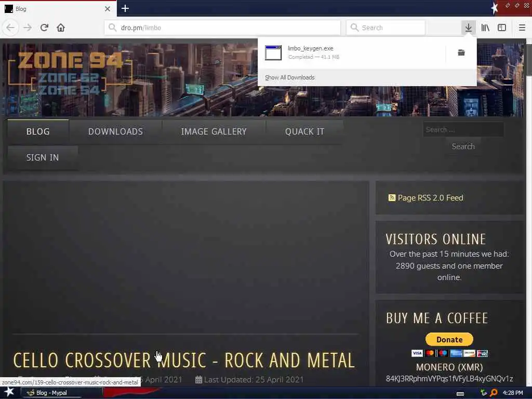Click the 4:28 PM clock
532x399 pixels.
(513, 393)
